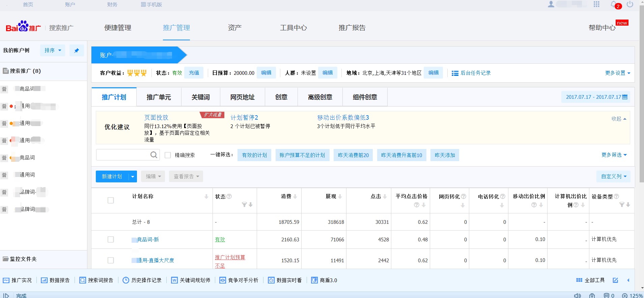Click the power logout icon

click(x=630, y=4)
